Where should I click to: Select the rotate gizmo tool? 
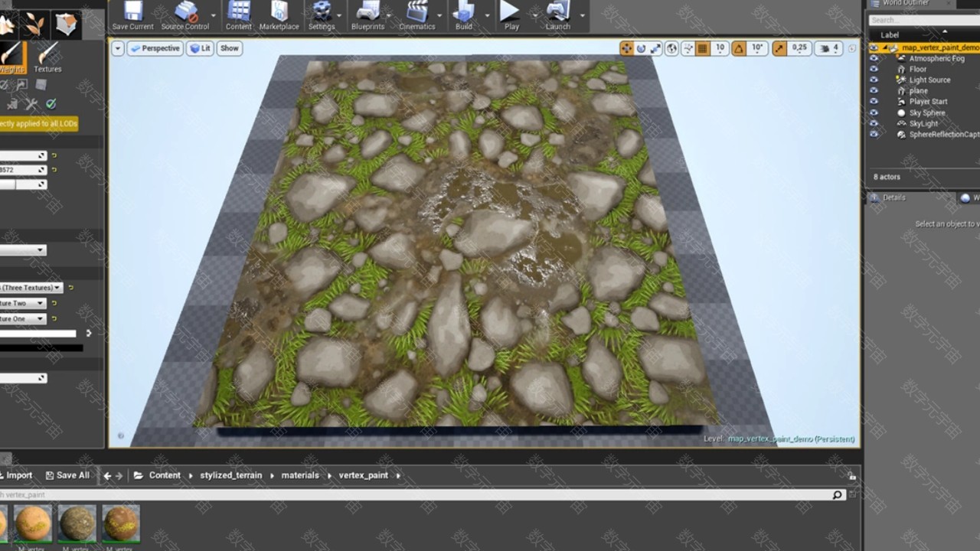tap(642, 48)
